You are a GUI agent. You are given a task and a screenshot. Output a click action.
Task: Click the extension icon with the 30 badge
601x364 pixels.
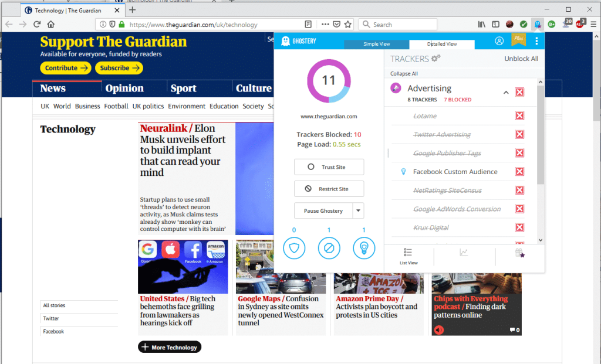coord(566,23)
